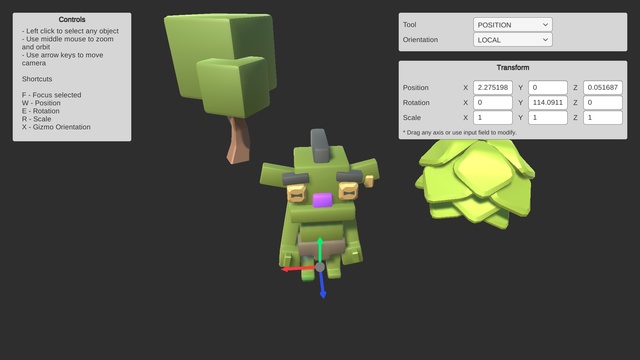Click the tree's brown trunk

point(238,141)
